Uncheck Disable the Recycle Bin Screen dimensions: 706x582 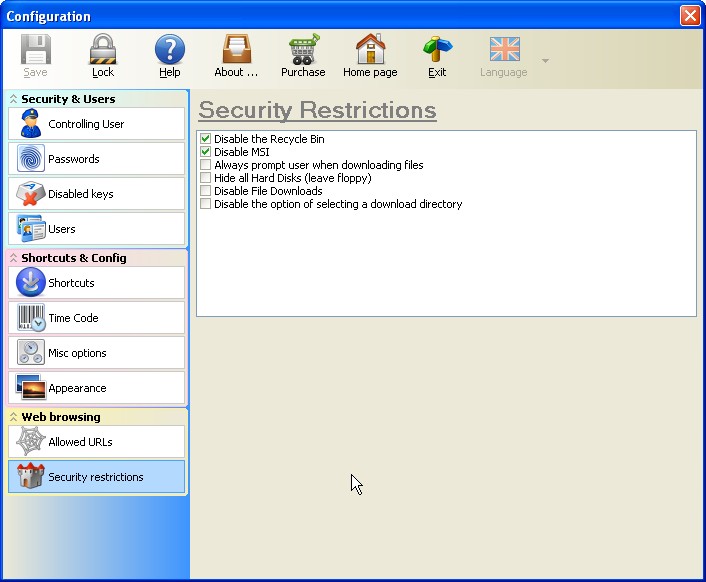pos(205,139)
